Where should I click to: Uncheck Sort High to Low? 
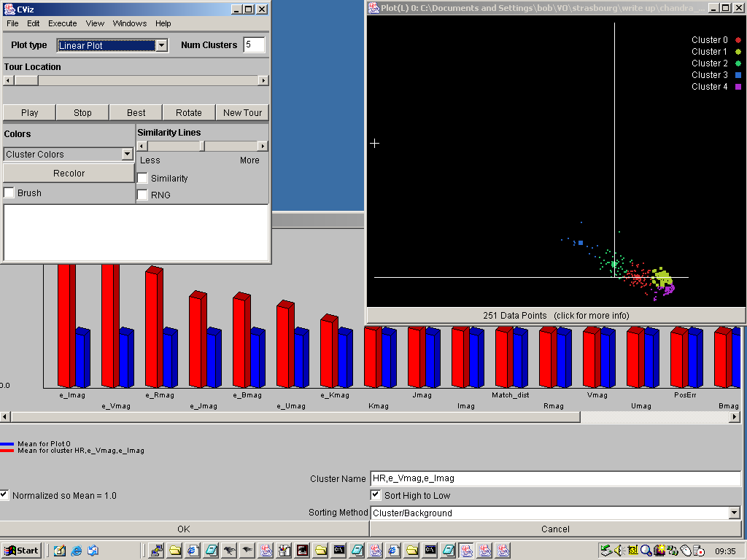point(376,496)
